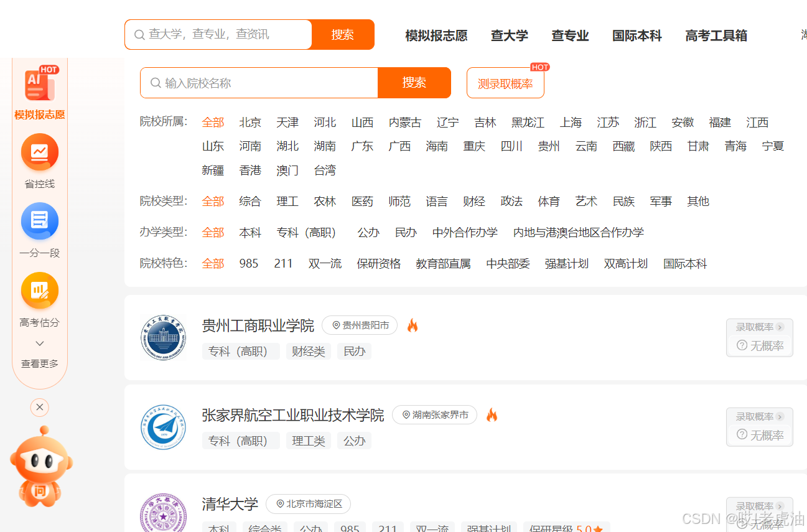This screenshot has width=807, height=532.
Task: Click the 湖南张家界市 location tag
Action: [x=434, y=415]
